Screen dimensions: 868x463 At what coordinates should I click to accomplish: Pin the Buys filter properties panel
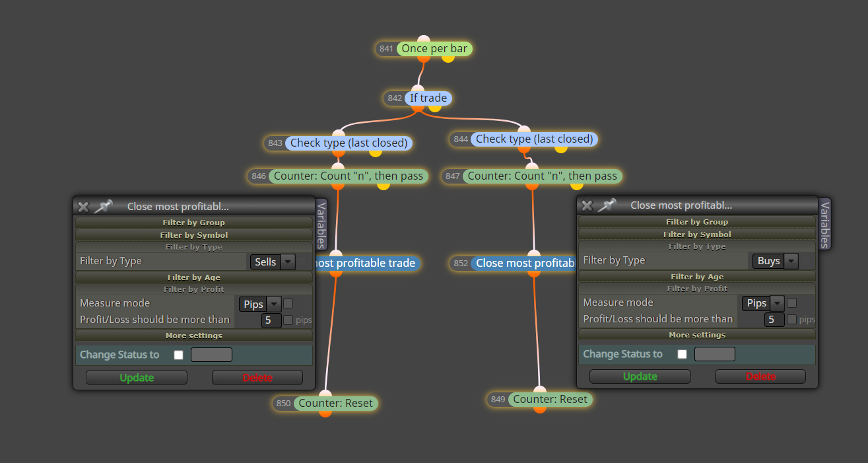pos(607,205)
